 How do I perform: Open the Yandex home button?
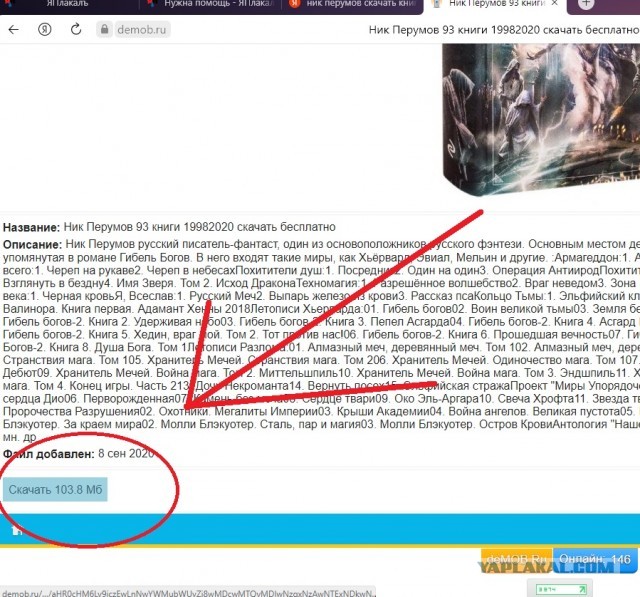click(x=44, y=29)
